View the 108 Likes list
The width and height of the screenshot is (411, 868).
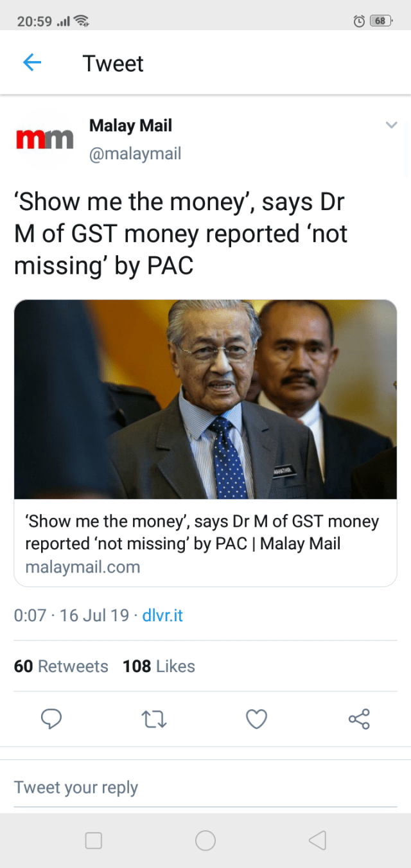tap(159, 666)
